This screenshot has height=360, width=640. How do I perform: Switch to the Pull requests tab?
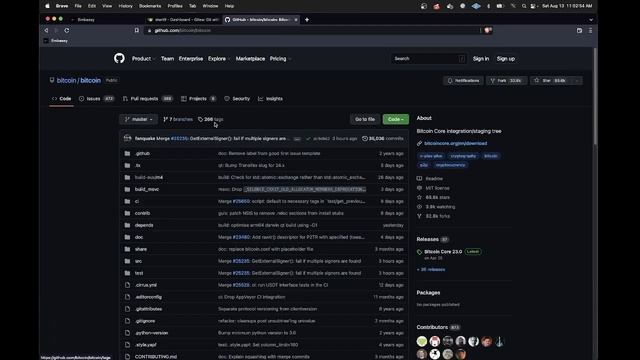coord(148,99)
